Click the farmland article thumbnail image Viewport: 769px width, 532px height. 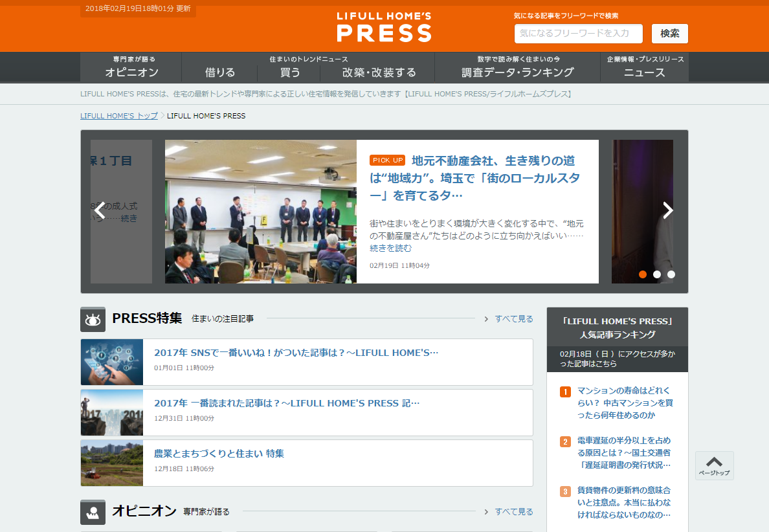[x=112, y=463]
